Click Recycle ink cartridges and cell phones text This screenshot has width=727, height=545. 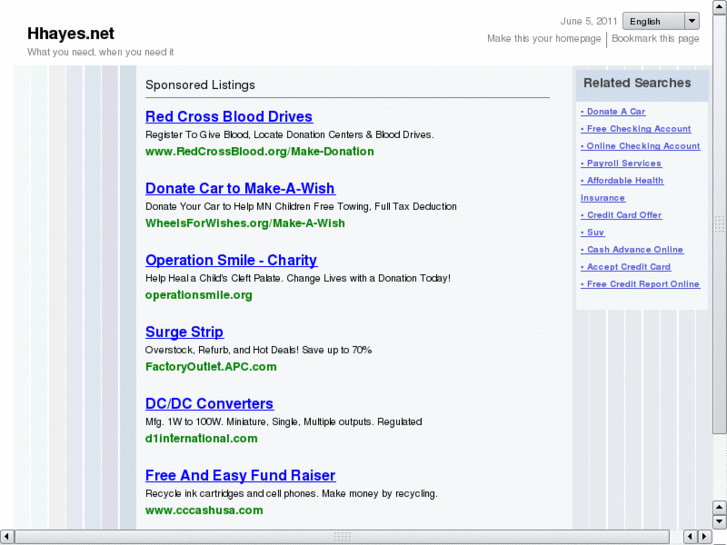291,494
